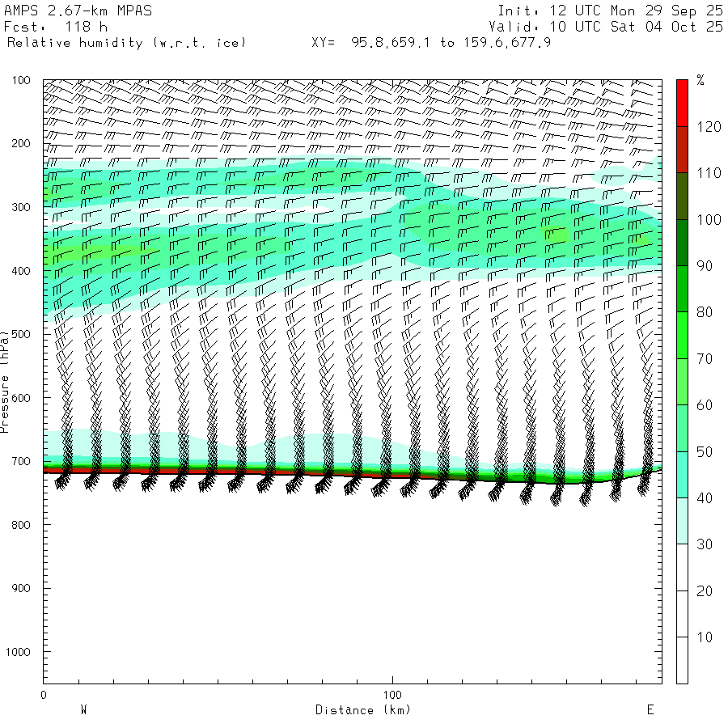The image size is (728, 728).
Task: Click the 'AMPS 2.67-km MPAS' title text
Action: point(78,11)
